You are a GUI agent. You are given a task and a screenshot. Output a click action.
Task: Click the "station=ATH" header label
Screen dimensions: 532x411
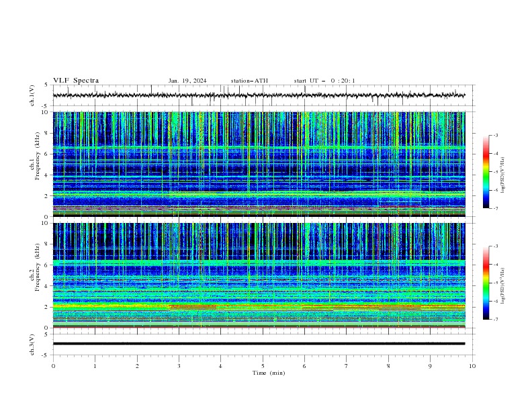coord(249,81)
